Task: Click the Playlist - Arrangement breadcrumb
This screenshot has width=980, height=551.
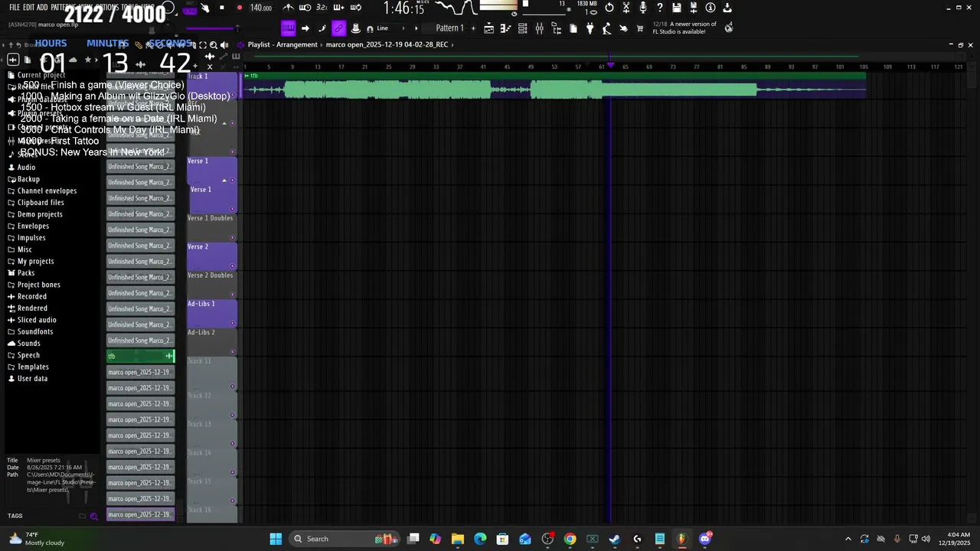Action: click(283, 44)
